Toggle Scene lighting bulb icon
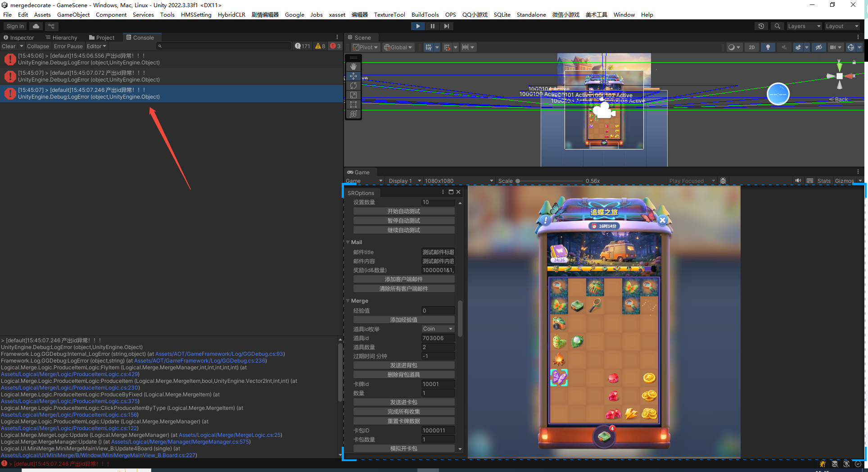Screen dimensions: 868x472 click(x=768, y=47)
